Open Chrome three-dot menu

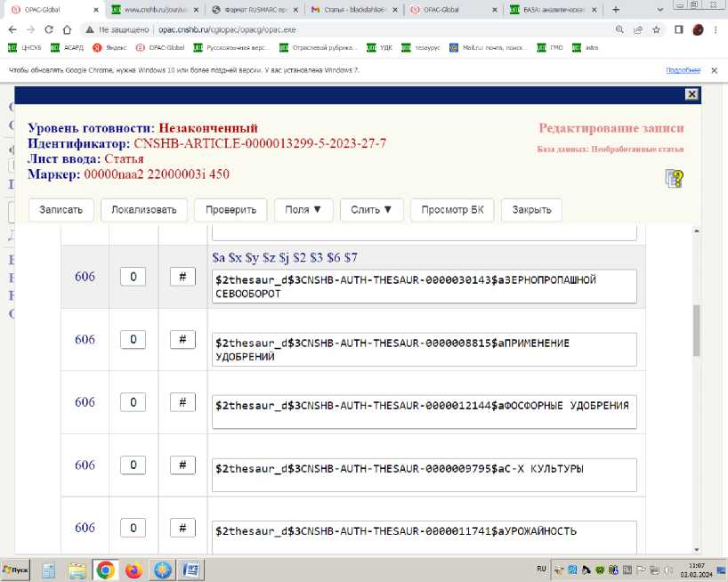point(716,29)
